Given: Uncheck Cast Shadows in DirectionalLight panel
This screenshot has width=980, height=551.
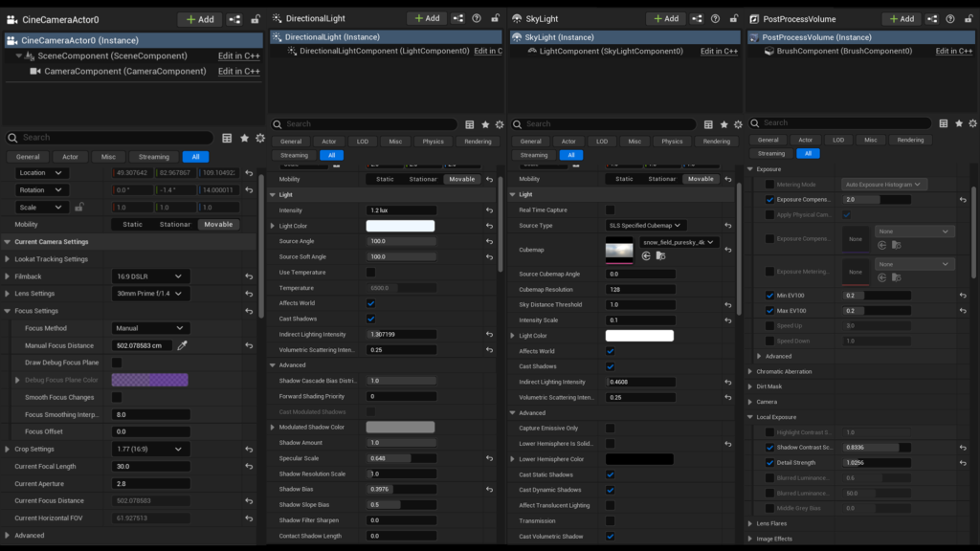Looking at the screenshot, I should (371, 319).
